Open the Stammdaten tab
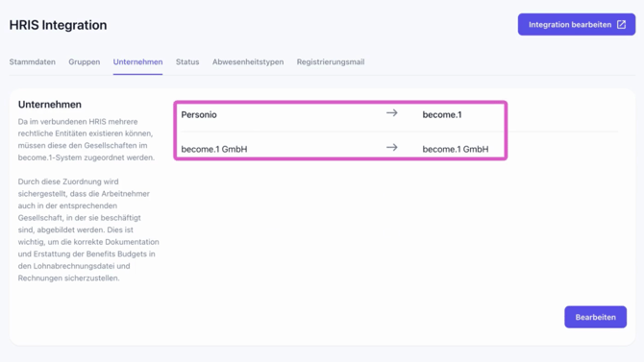 tap(33, 62)
